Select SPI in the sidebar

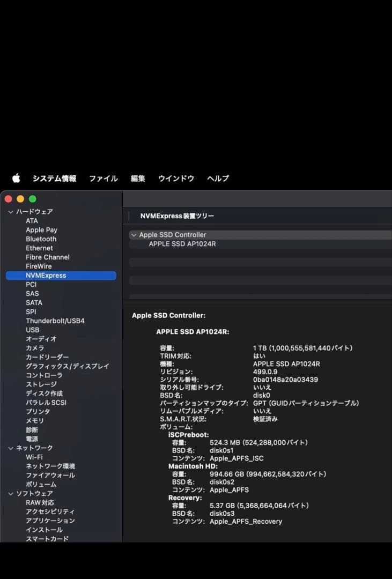[31, 311]
